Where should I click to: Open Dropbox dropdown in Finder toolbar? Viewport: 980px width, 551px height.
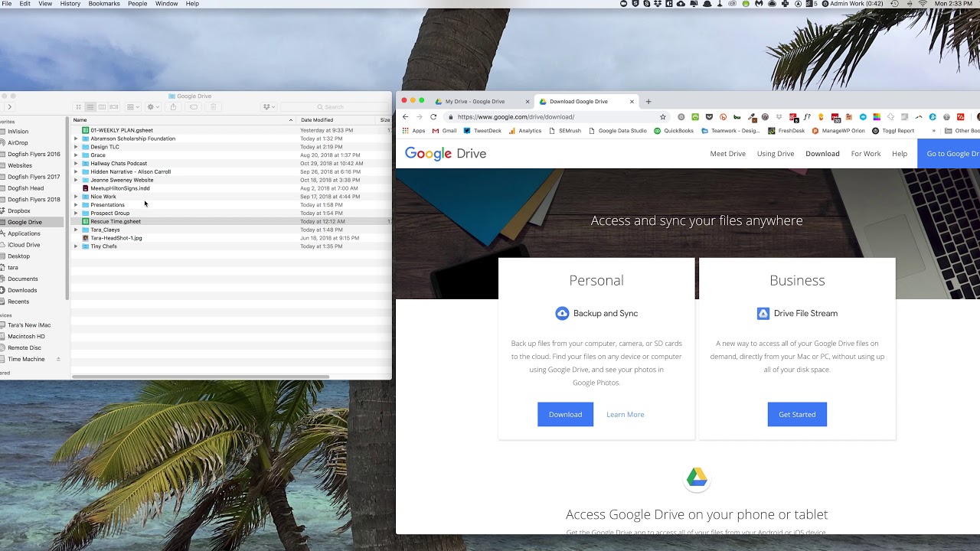pyautogui.click(x=268, y=107)
